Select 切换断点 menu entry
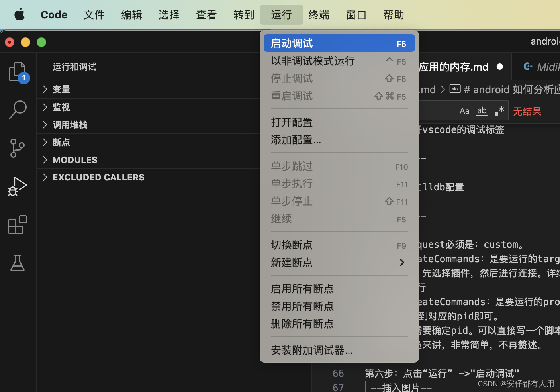The height and width of the screenshot is (392, 560). [x=339, y=245]
